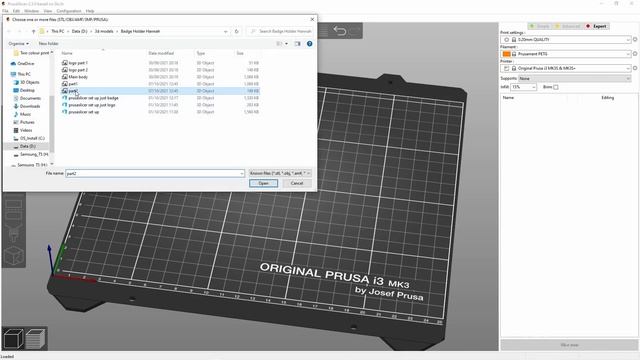Toggle the preview pane icon in the dialog

click(x=297, y=44)
